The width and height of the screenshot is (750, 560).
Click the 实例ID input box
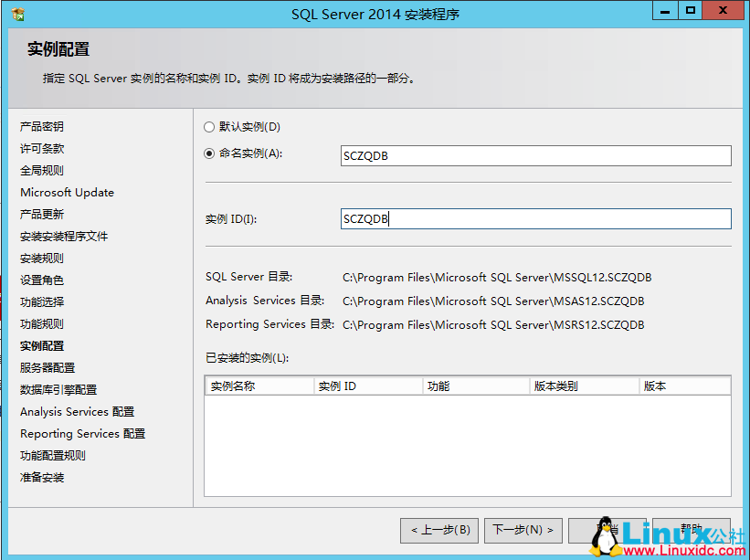535,218
